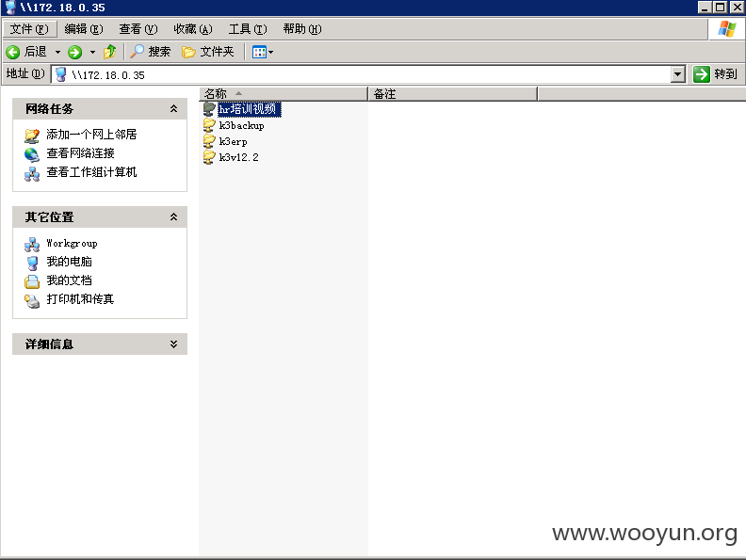This screenshot has width=746, height=560.
Task: Click the green Back arrow icon
Action: [x=13, y=52]
